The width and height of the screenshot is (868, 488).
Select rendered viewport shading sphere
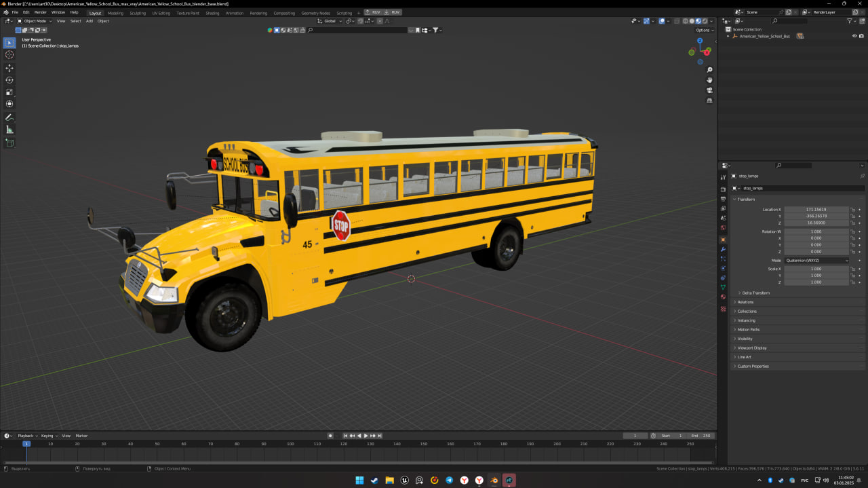[705, 21]
